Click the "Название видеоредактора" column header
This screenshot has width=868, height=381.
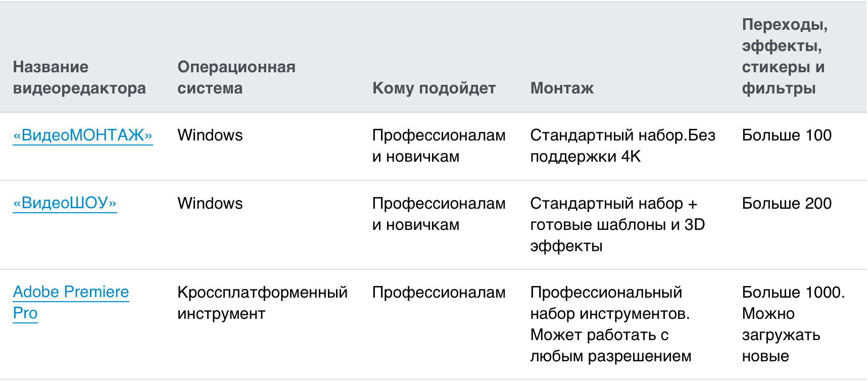pyautogui.click(x=79, y=77)
